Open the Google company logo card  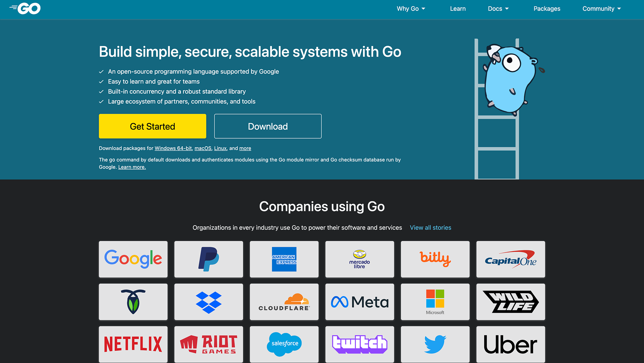(133, 259)
